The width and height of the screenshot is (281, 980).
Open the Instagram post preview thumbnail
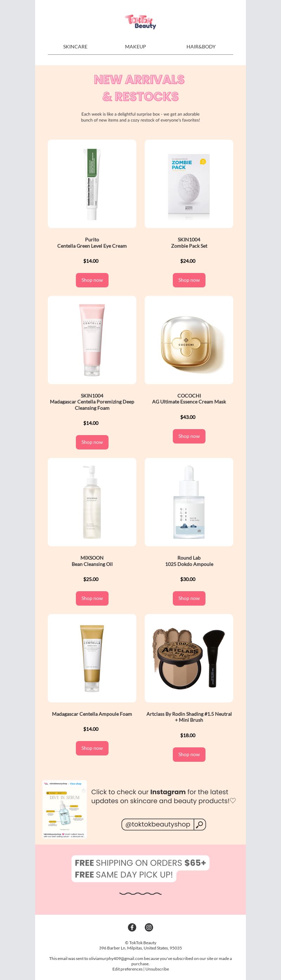[65, 809]
